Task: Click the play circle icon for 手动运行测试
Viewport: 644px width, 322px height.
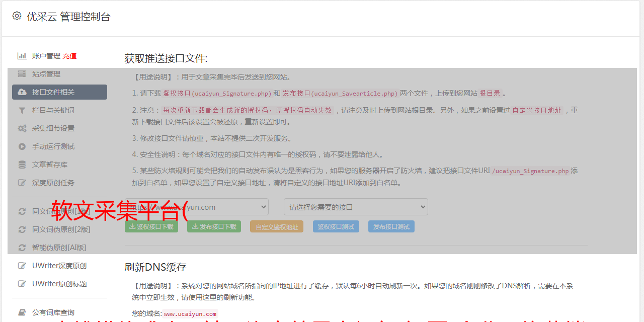Action: pos(22,146)
